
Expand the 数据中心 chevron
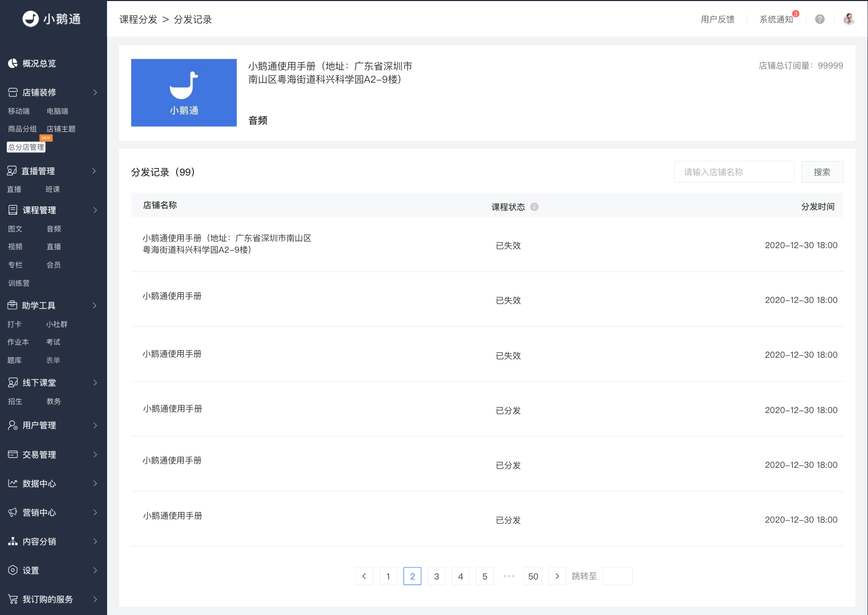[95, 484]
